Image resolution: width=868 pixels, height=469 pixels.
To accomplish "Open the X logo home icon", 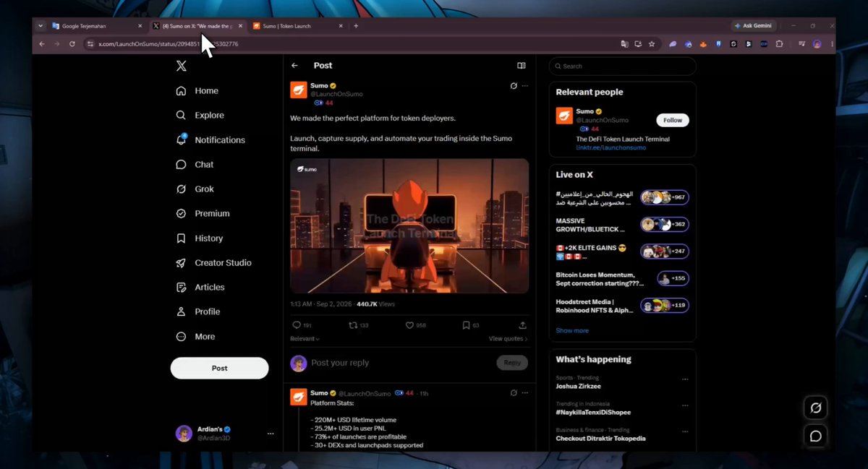I will point(182,66).
